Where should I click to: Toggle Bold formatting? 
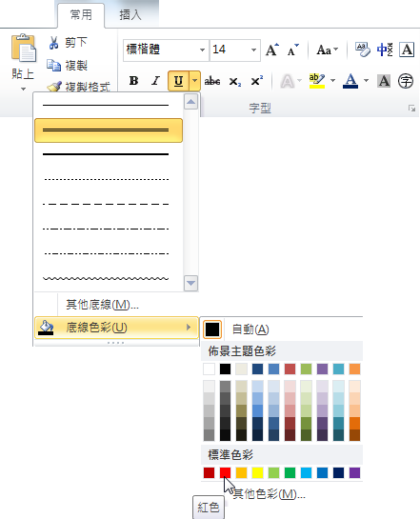pos(133,80)
